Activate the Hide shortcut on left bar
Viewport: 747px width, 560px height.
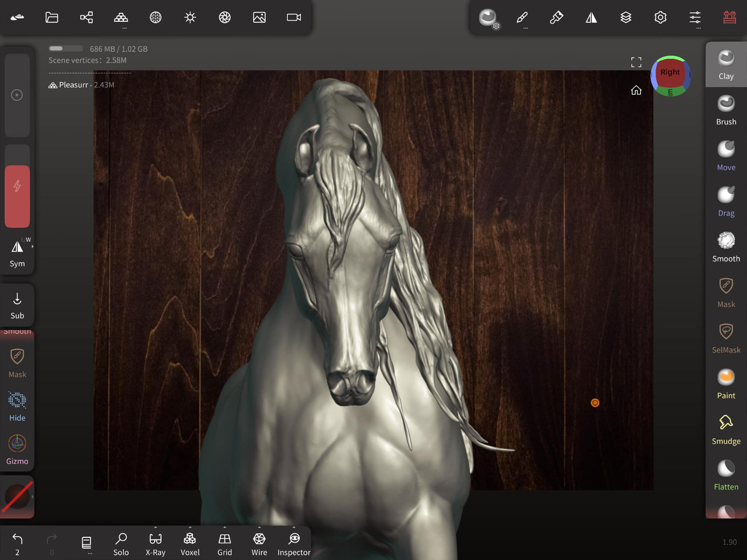coord(17,407)
